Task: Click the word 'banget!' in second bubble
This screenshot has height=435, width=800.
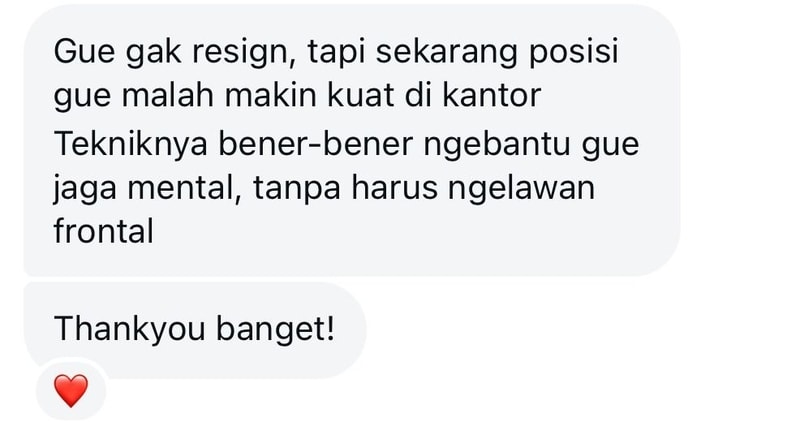Action: [x=276, y=329]
